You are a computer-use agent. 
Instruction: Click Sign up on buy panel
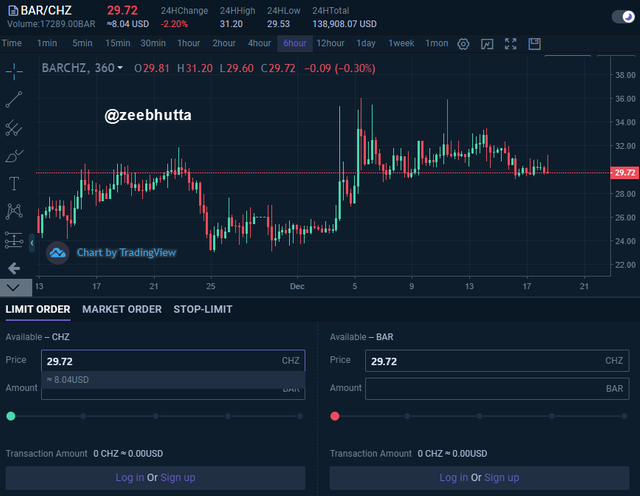pos(178,477)
